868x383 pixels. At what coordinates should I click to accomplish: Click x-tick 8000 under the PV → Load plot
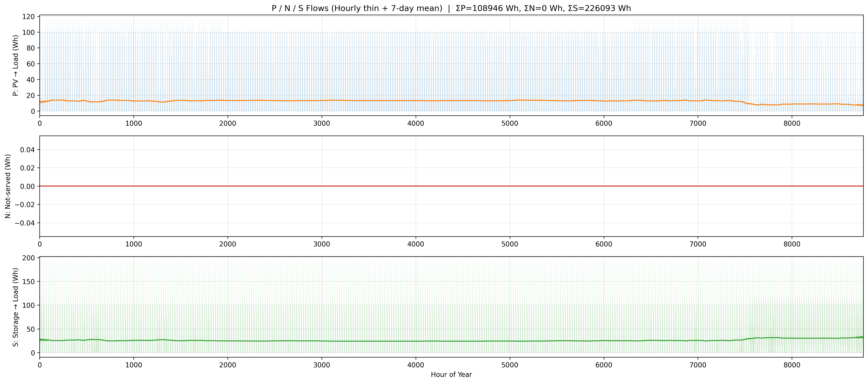pyautogui.click(x=792, y=123)
